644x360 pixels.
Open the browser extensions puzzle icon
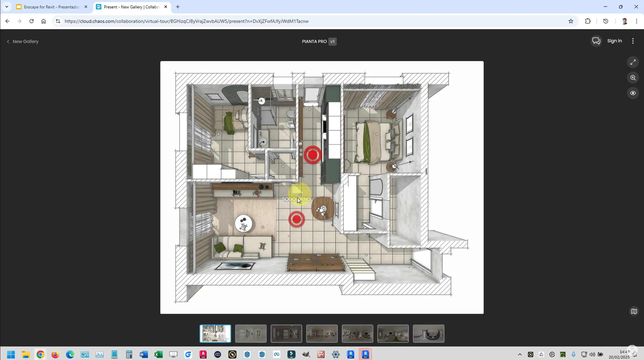tap(588, 21)
